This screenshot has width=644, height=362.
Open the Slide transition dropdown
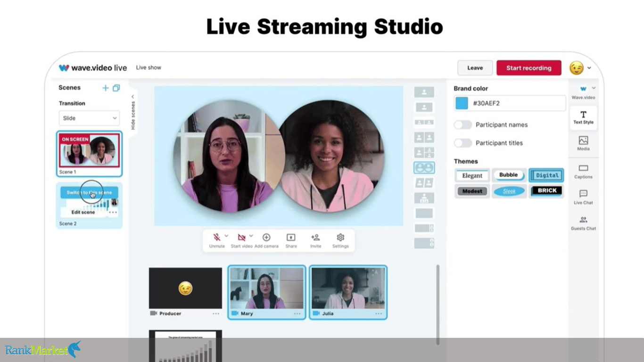pyautogui.click(x=89, y=118)
